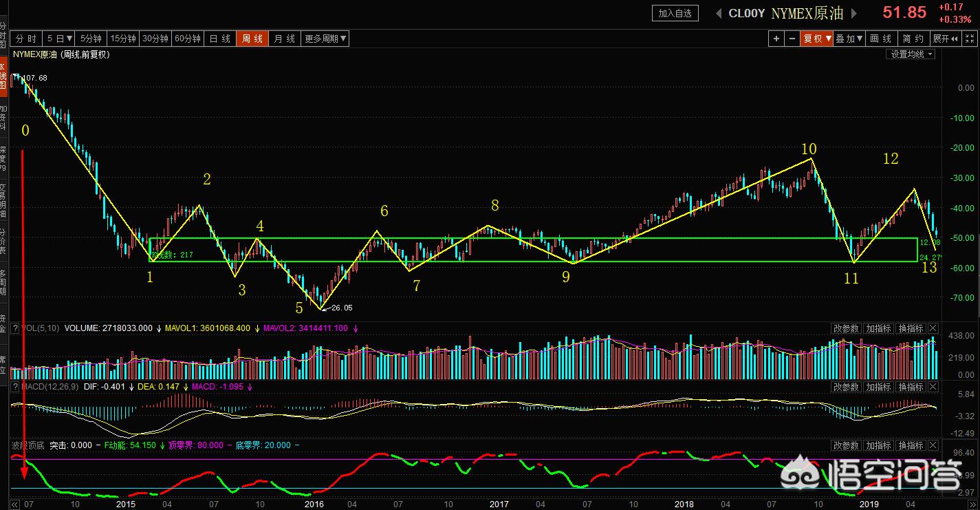
Task: Select the 15分钟 period
Action: pyautogui.click(x=124, y=39)
